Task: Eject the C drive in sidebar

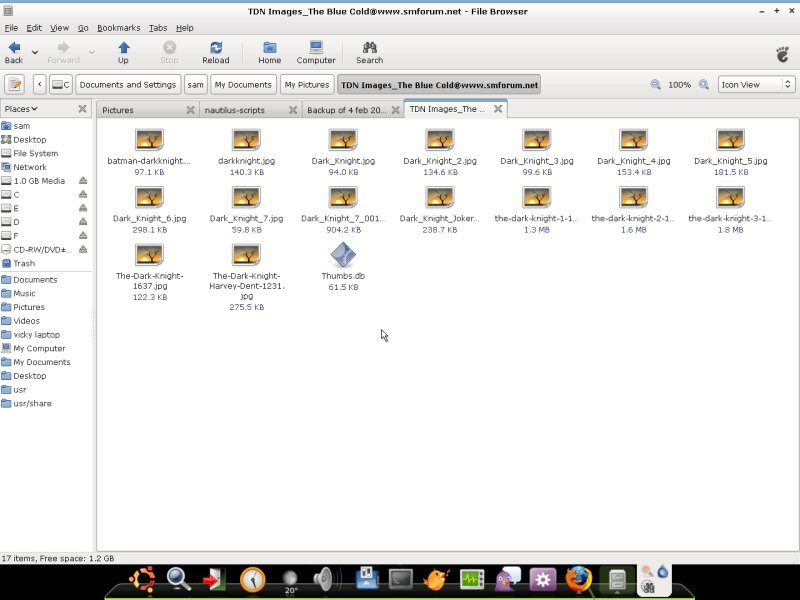Action: (83, 194)
